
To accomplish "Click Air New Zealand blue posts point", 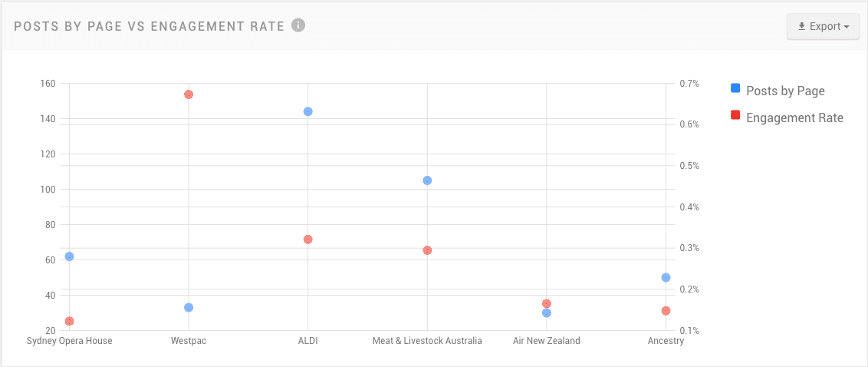I will pyautogui.click(x=547, y=313).
